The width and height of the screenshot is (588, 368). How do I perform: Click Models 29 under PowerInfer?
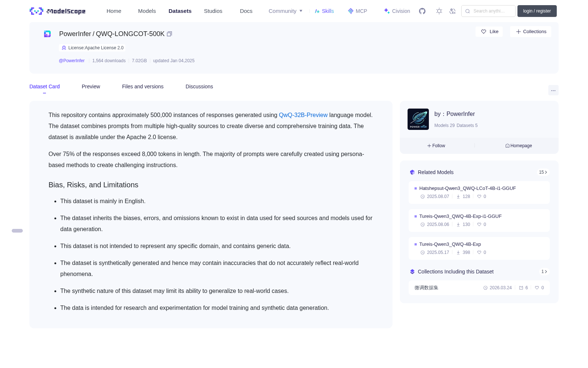[444, 125]
